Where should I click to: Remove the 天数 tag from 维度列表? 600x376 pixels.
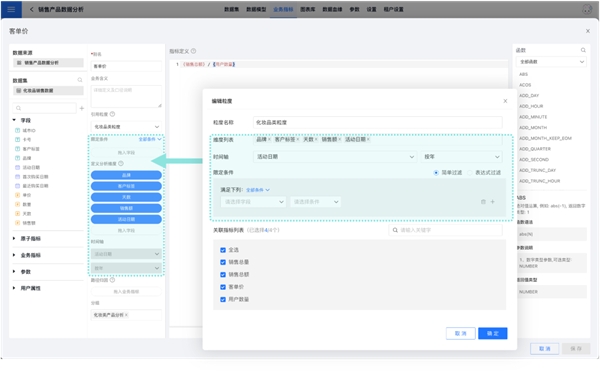(316, 140)
